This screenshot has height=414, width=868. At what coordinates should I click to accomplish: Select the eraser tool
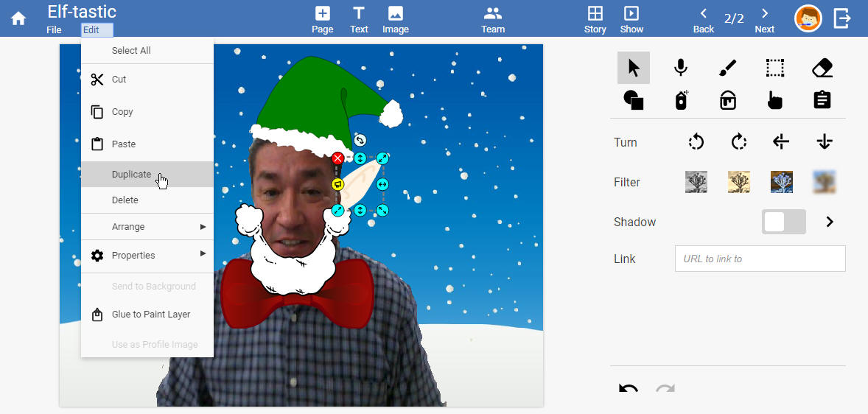(x=822, y=68)
